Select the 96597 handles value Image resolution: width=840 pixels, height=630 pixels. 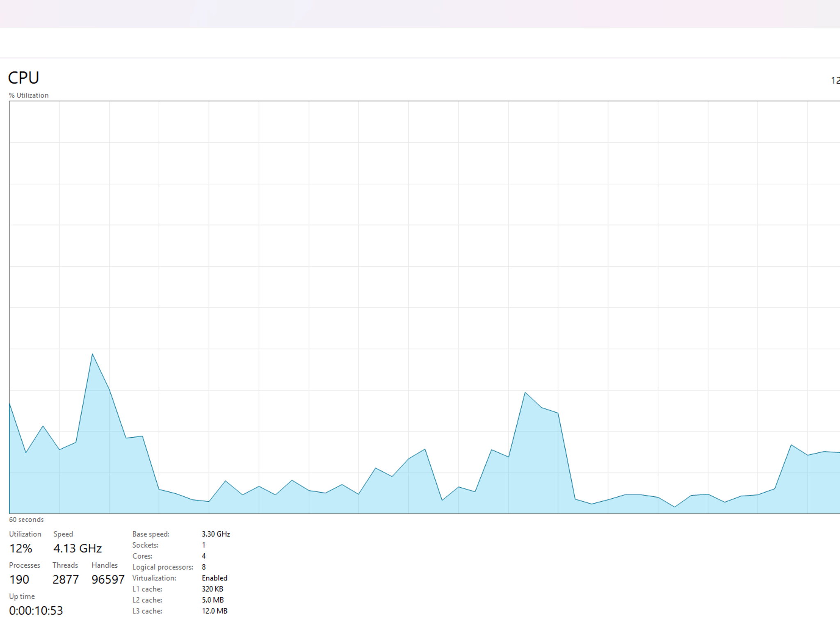click(x=108, y=580)
